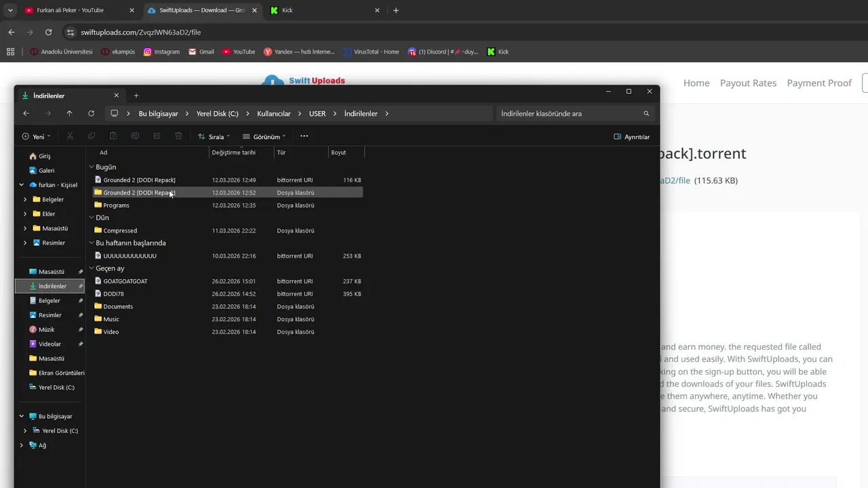
Task: Collapse the Geçen ay group
Action: [92, 268]
